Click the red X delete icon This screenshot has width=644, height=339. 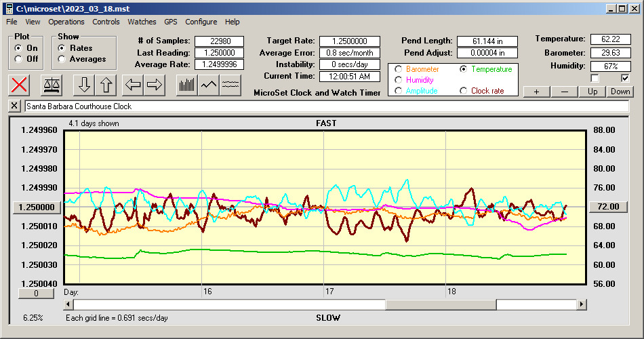[19, 85]
